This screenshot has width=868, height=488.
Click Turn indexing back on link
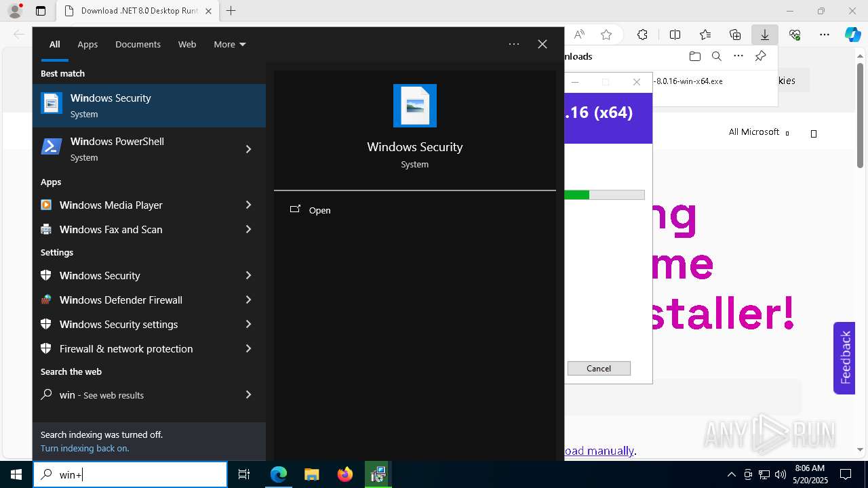point(85,448)
